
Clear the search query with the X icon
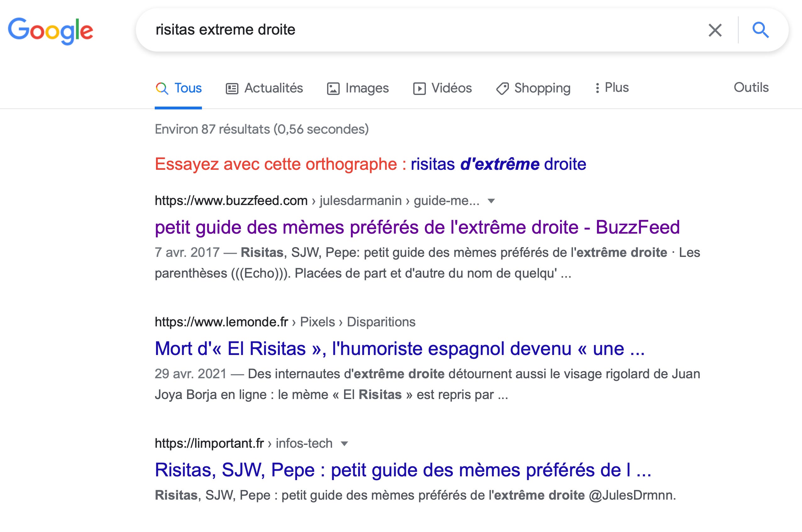pyautogui.click(x=715, y=30)
